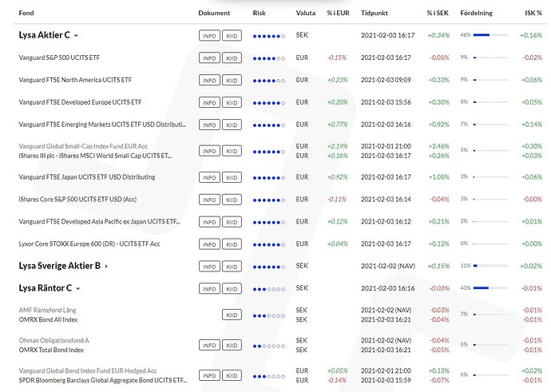551x392 pixels.
Task: Click the Risk column header
Action: click(x=259, y=14)
